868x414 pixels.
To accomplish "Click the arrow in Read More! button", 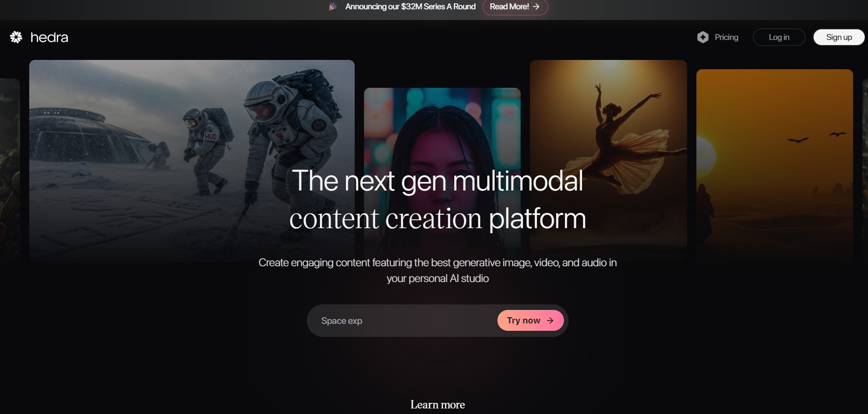I will [x=536, y=7].
